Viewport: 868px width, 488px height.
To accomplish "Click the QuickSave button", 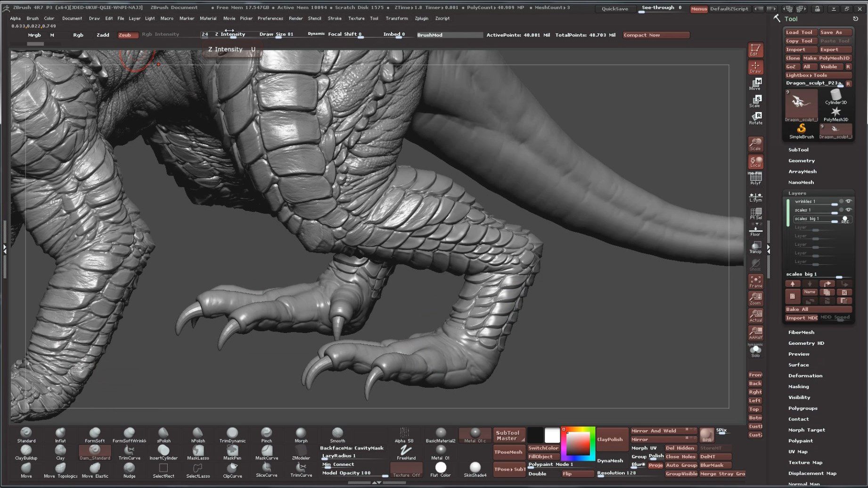I will click(x=615, y=8).
